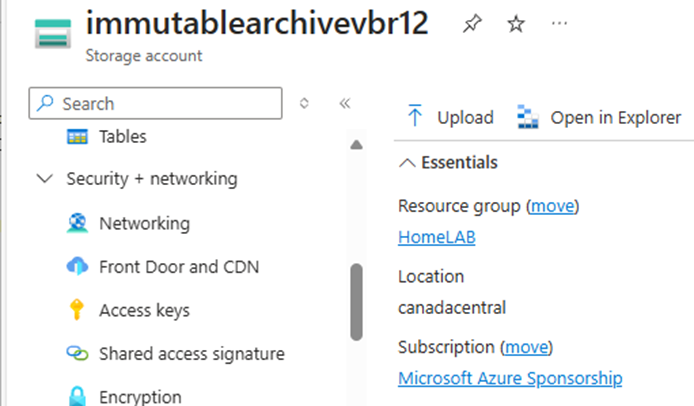This screenshot has width=694, height=406.
Task: Click the Shared access signature link icon
Action: pyautogui.click(x=77, y=354)
